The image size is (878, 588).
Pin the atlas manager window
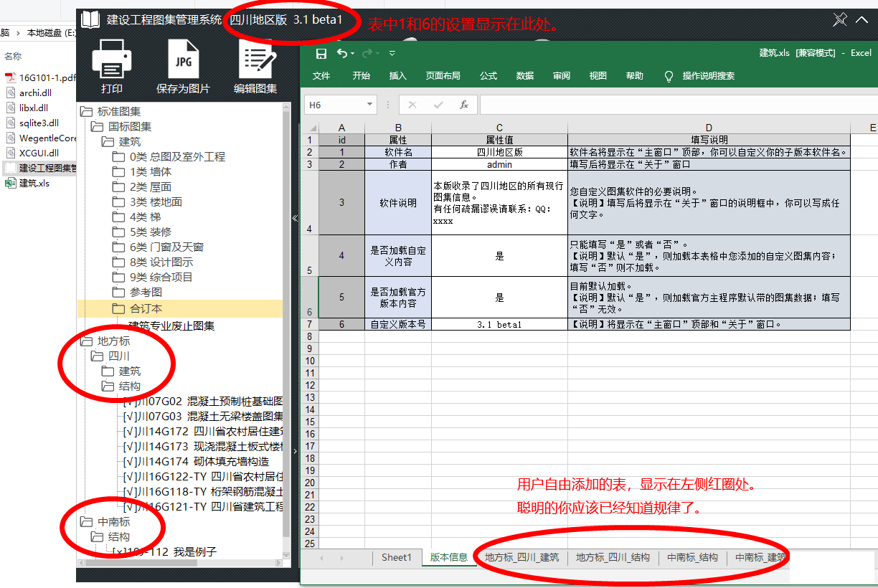pos(840,20)
